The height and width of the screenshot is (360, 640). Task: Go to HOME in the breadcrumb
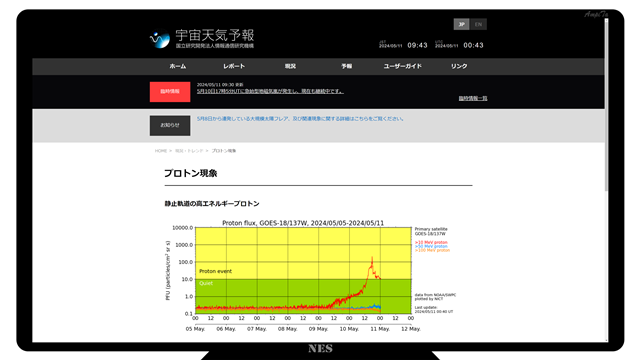[161, 151]
